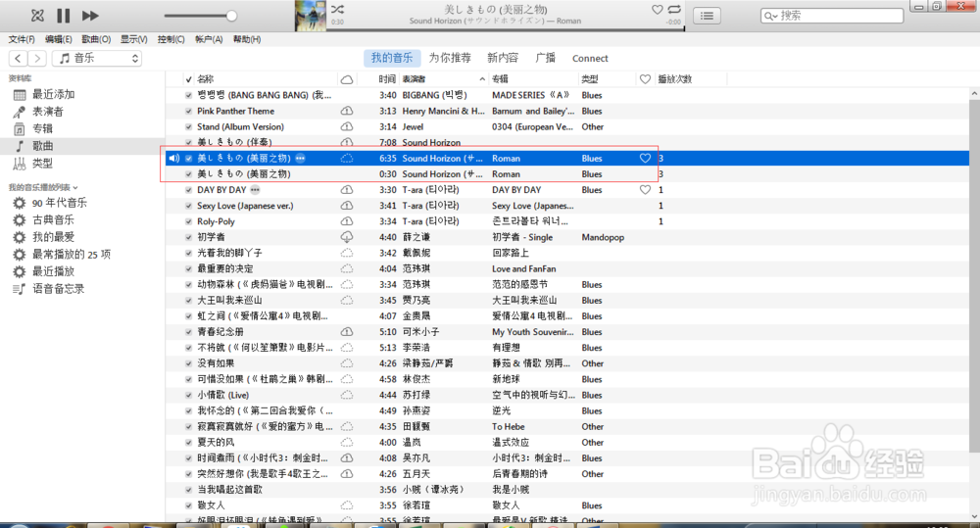This screenshot has height=528, width=980.
Task: Click the album artwork thumbnail
Action: click(x=310, y=16)
